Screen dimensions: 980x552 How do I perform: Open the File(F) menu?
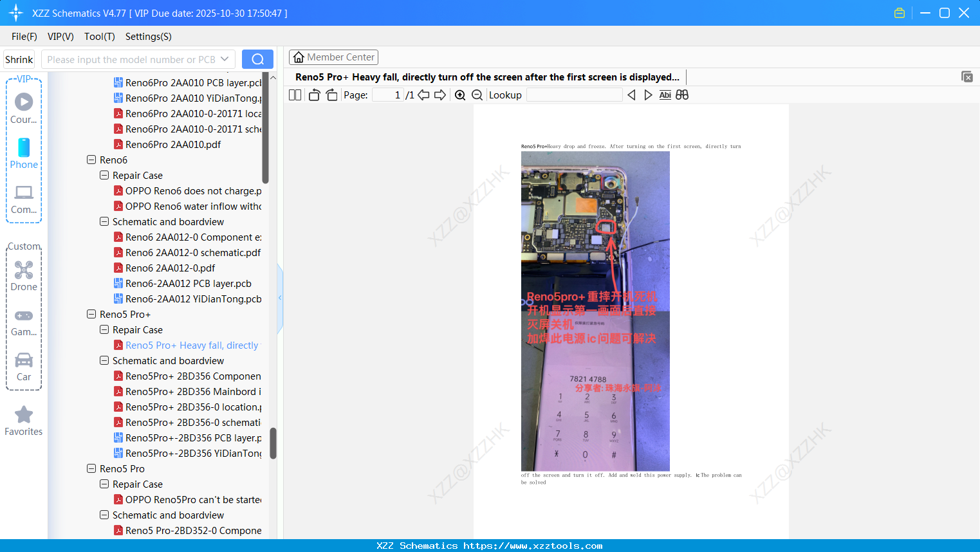point(24,37)
